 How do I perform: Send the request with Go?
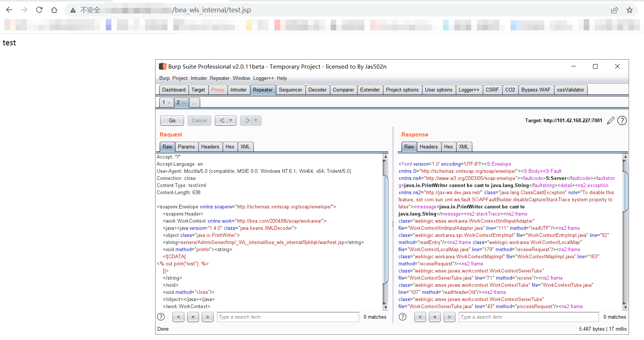172,120
